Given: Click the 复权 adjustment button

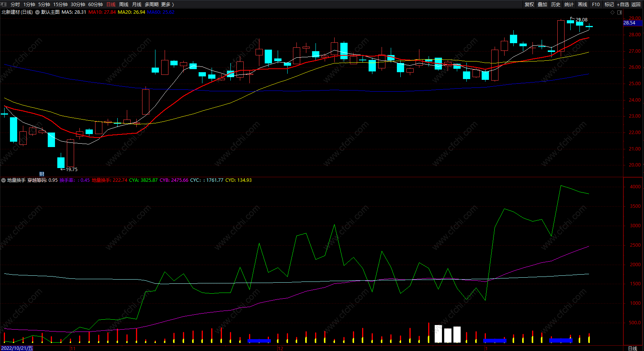Looking at the screenshot, I should (529, 5).
